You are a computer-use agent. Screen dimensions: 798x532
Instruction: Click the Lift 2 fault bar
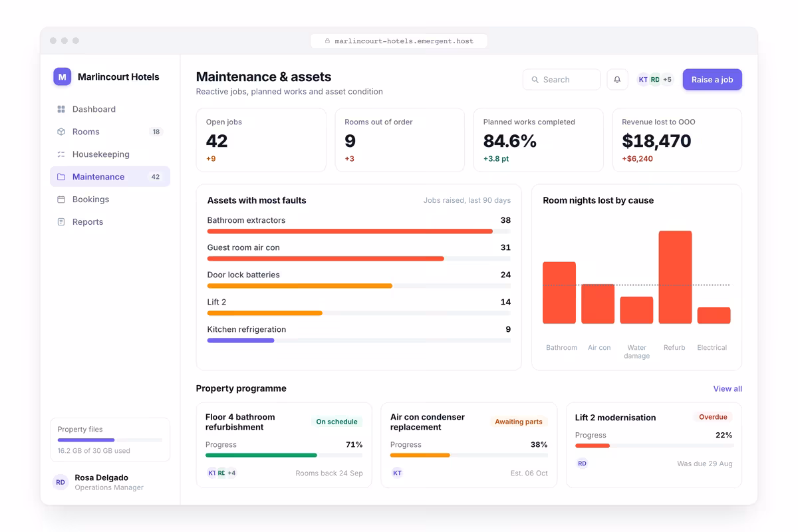pos(359,313)
